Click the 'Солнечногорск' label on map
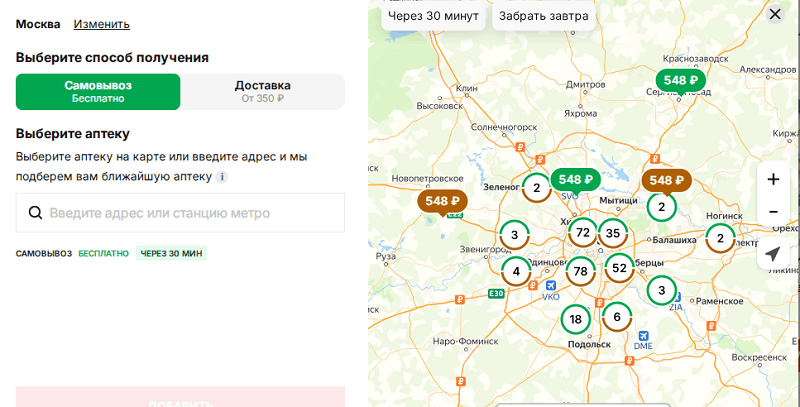Image resolution: width=800 pixels, height=407 pixels. point(504,127)
